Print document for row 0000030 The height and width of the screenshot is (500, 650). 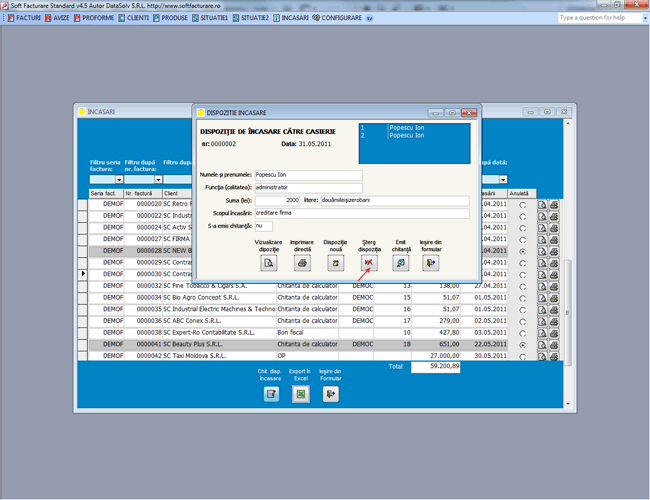coord(554,275)
